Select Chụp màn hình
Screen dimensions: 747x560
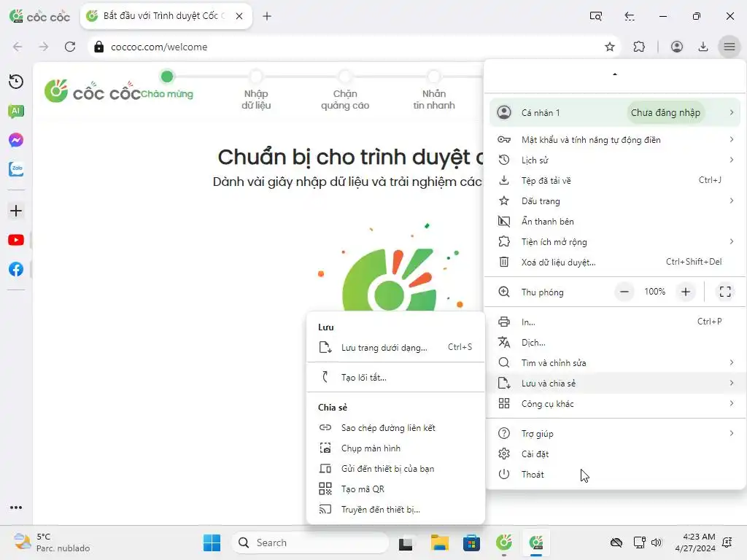pyautogui.click(x=395, y=448)
